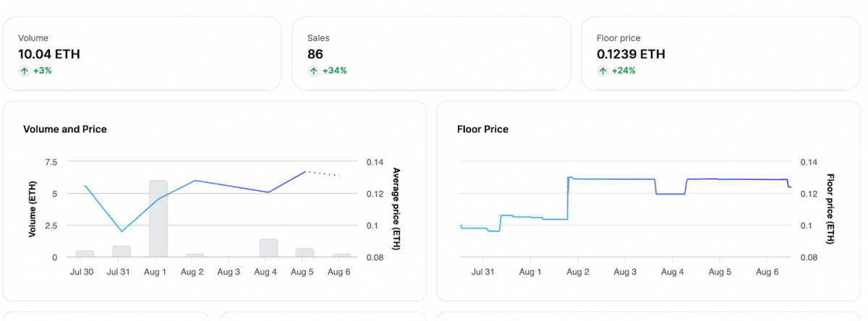The width and height of the screenshot is (868, 321).
Task: Click the green up-arrow icon under Volume
Action: click(24, 71)
